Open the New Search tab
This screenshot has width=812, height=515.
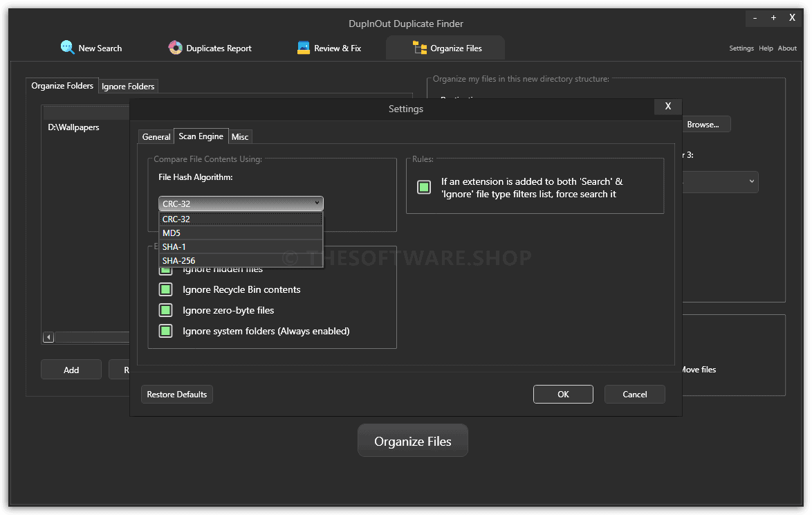[91, 48]
